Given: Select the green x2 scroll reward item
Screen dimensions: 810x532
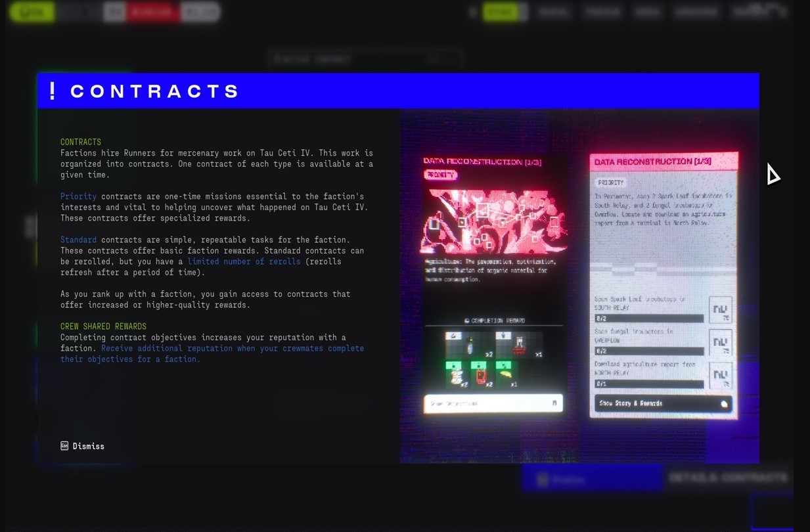Looking at the screenshot, I should [456, 374].
